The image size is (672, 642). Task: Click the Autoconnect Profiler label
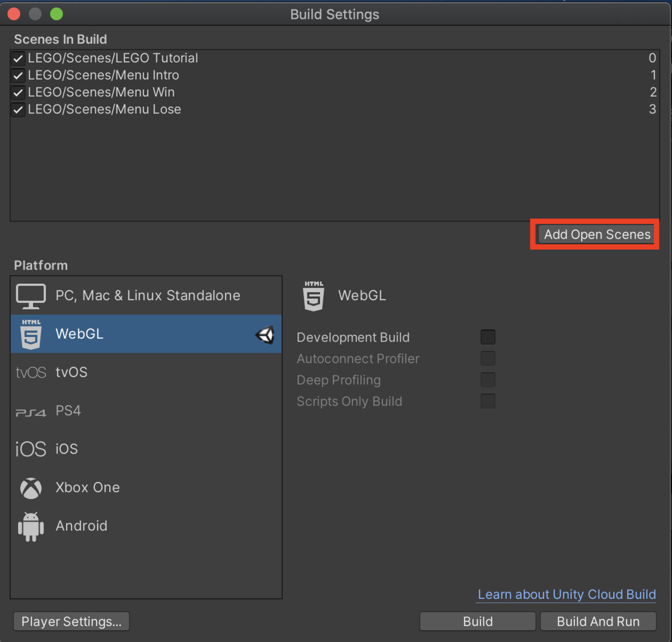pyautogui.click(x=358, y=359)
